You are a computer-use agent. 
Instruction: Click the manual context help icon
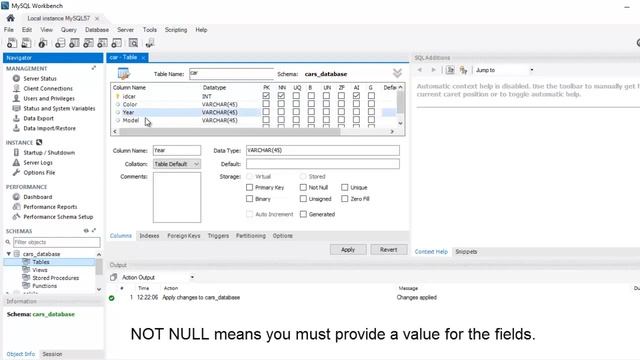point(450,70)
